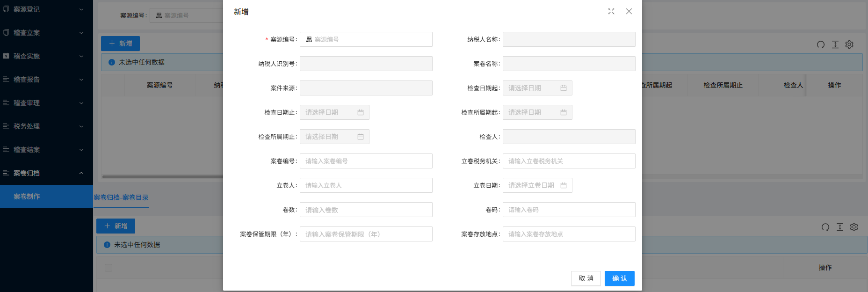Viewport: 868px width, 292px height.
Task: Click calendar icon in 立卷日期 field
Action: (x=563, y=185)
